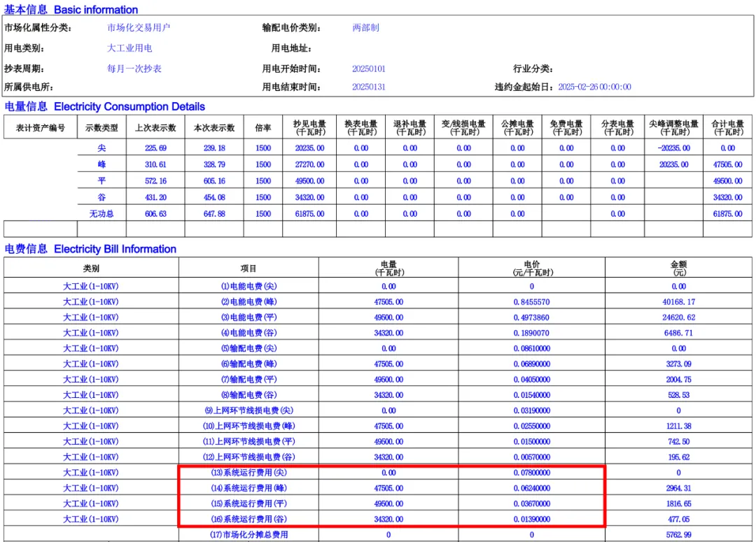Open the Electricity Consumption Details heading
The height and width of the screenshot is (542, 756).
pos(105,107)
